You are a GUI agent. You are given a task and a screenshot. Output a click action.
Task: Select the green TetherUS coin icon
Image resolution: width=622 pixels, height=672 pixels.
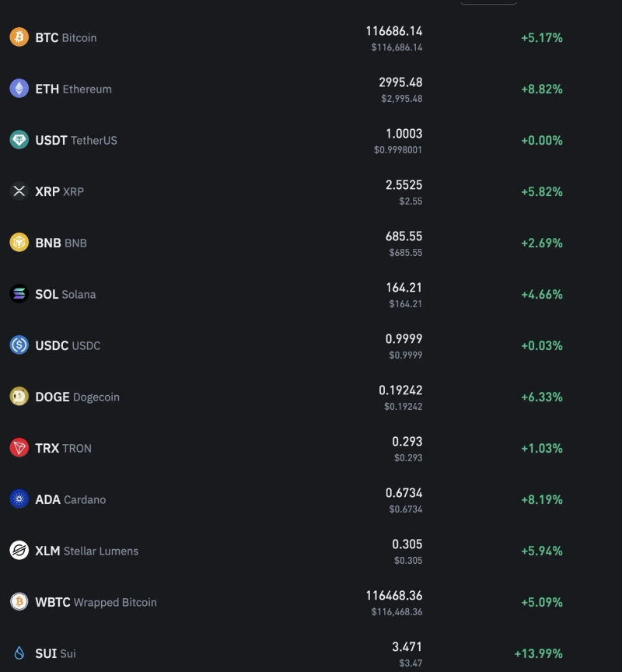pyautogui.click(x=19, y=140)
